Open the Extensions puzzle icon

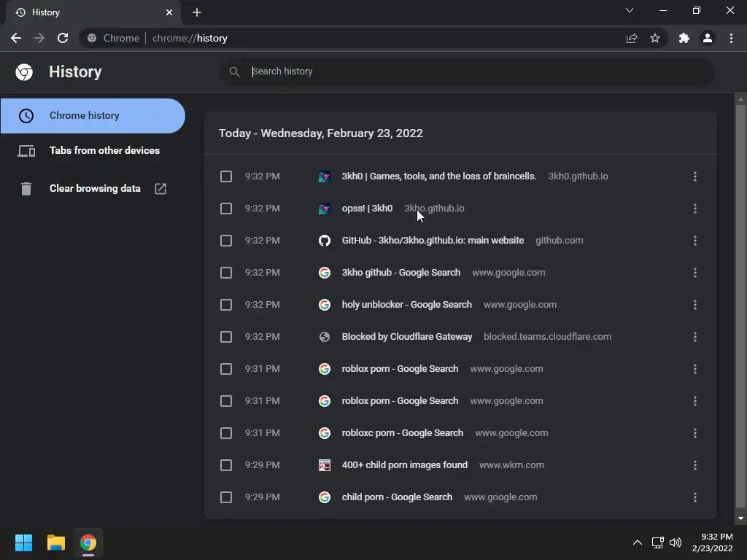coord(684,38)
